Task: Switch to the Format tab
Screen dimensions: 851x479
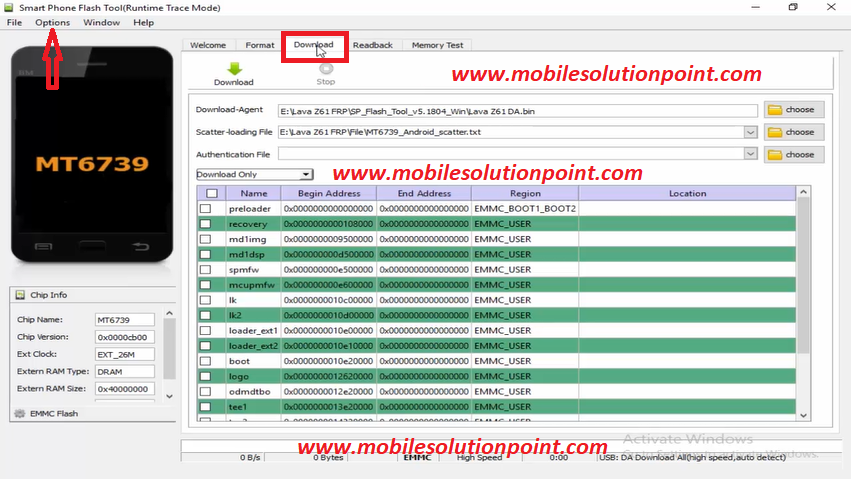Action: (260, 45)
